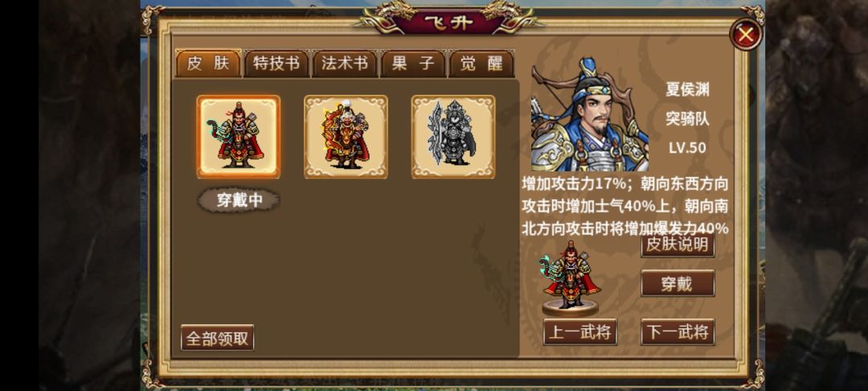Click the 飞升 title banner
This screenshot has height=391, width=868.
coord(448,23)
